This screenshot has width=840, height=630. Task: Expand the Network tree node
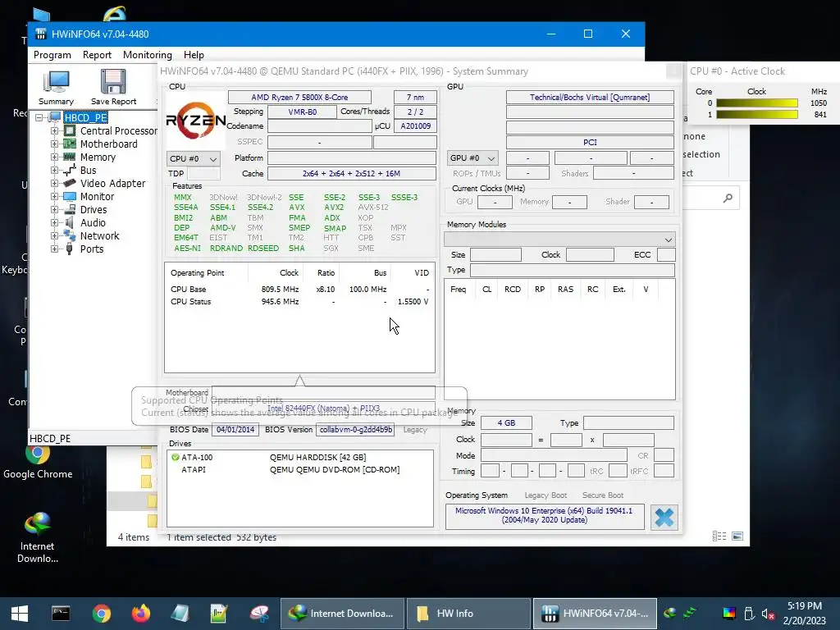tap(54, 235)
